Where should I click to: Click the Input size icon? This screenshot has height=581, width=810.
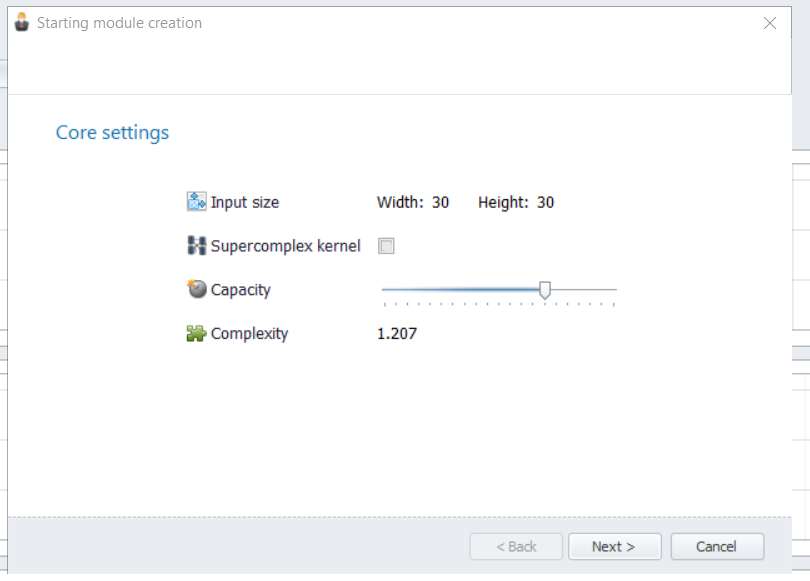pyautogui.click(x=196, y=201)
